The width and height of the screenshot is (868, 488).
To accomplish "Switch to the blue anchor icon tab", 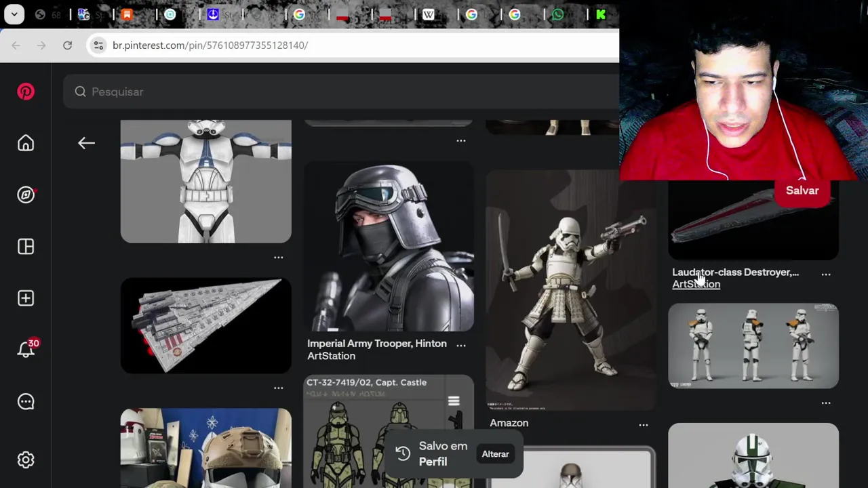I will pyautogui.click(x=213, y=14).
